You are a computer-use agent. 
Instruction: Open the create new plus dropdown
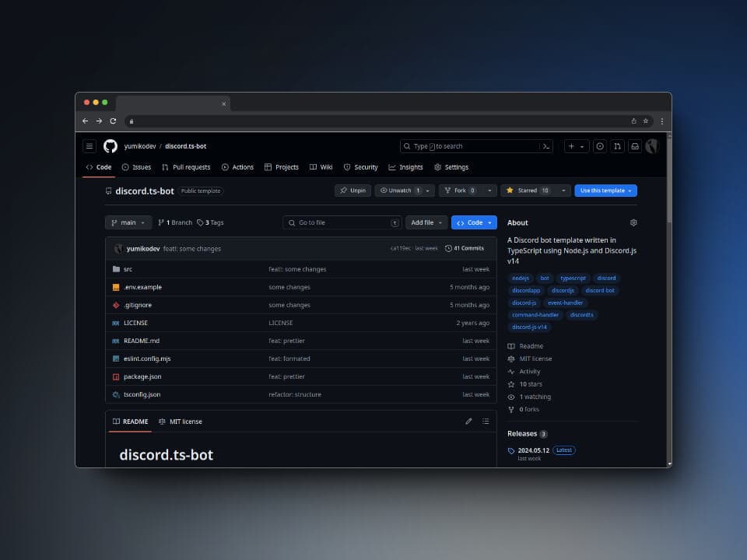577,146
